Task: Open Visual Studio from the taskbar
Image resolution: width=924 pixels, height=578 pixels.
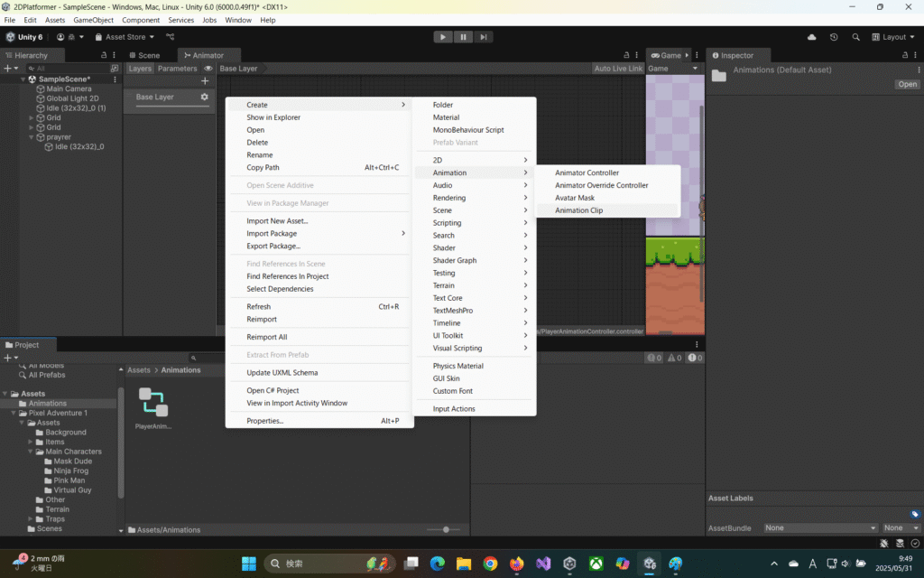Action: (x=543, y=564)
